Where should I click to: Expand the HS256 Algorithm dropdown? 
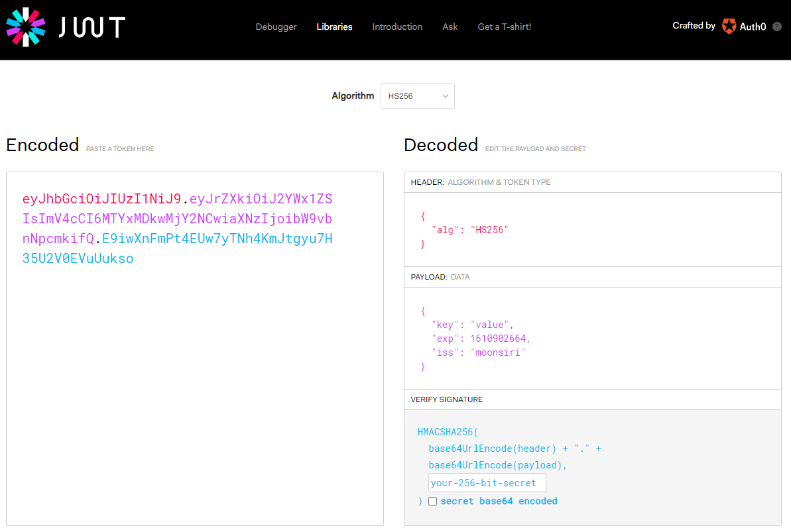417,96
